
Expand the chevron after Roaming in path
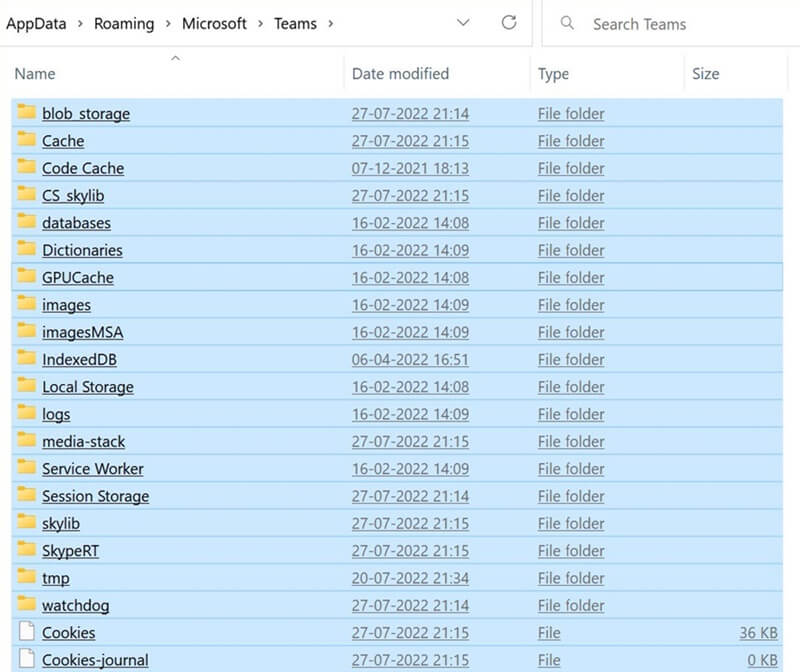point(168,23)
